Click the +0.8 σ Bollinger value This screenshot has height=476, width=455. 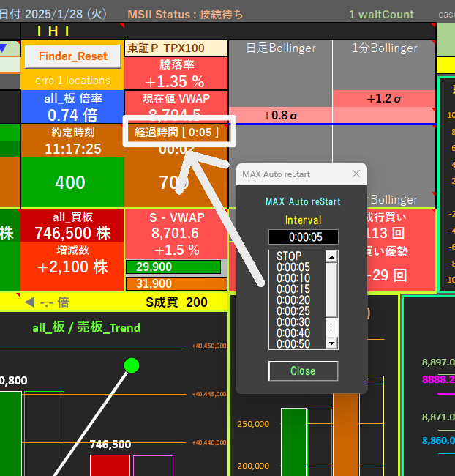click(280, 116)
